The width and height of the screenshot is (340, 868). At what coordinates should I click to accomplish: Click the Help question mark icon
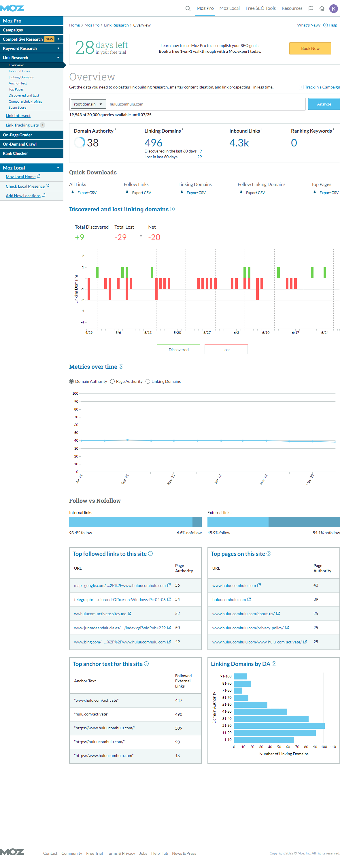[325, 25]
